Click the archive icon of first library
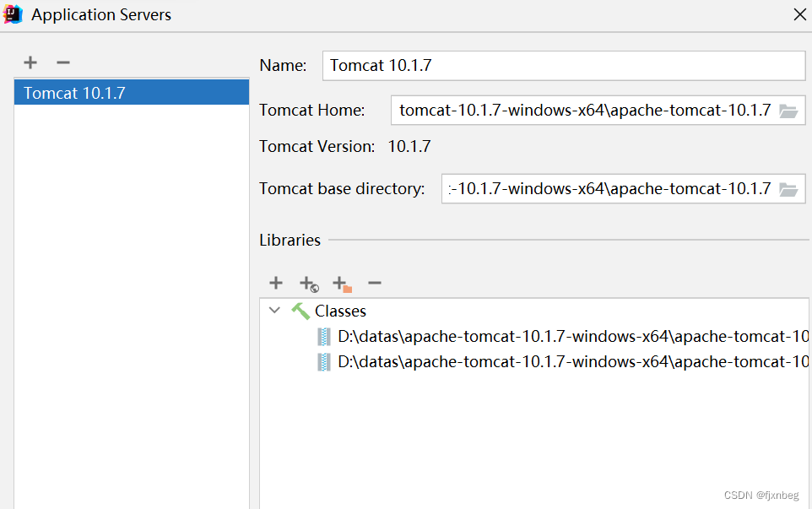Viewport: 812px width, 509px height. 323,337
